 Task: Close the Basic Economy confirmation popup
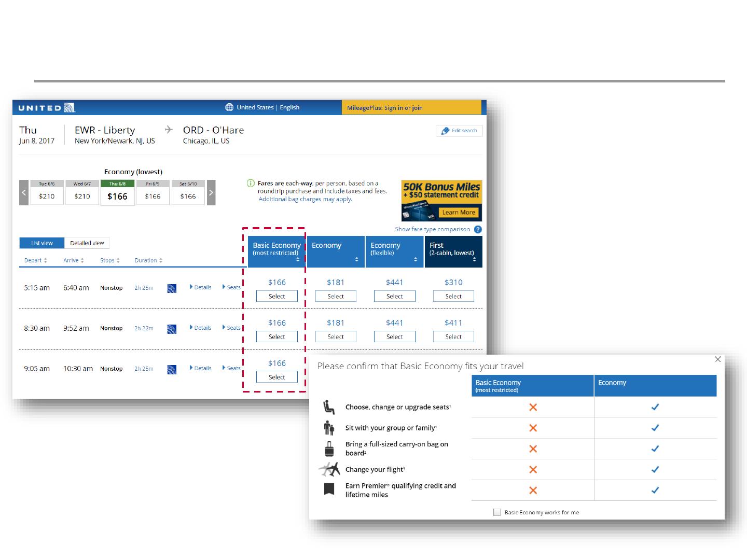[x=718, y=359]
